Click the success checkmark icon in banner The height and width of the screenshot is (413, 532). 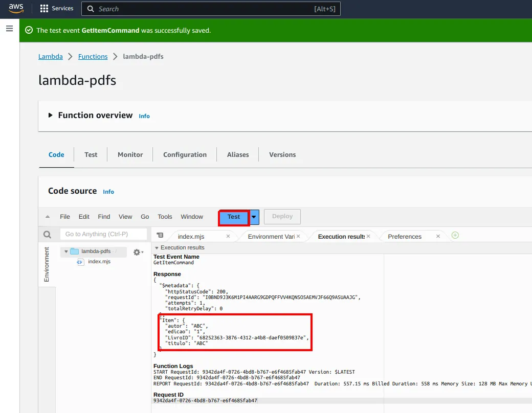point(29,30)
